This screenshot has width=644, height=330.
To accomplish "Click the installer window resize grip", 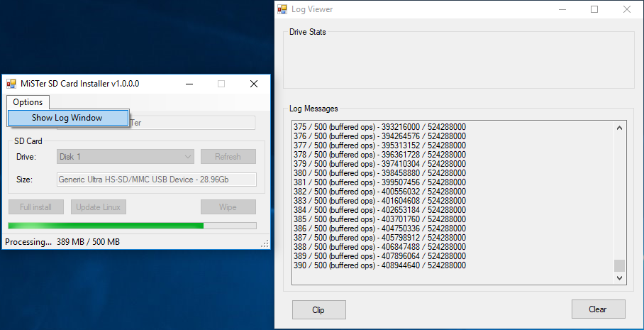I will pyautogui.click(x=265, y=244).
